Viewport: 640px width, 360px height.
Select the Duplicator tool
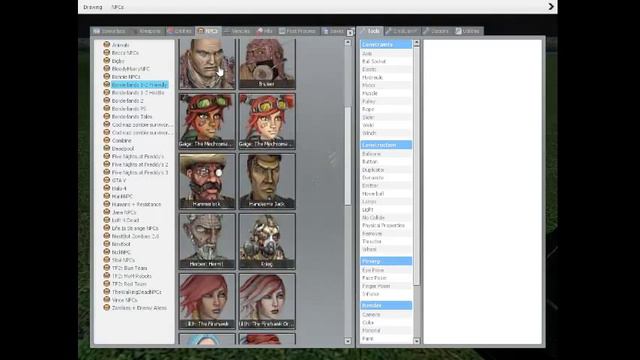click(386, 170)
